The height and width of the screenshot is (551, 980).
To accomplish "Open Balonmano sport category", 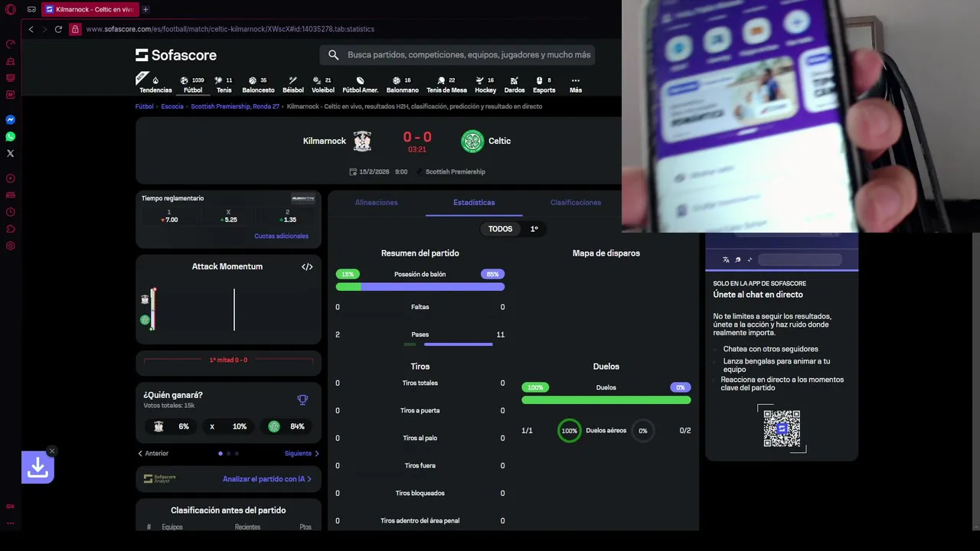I will [x=402, y=84].
